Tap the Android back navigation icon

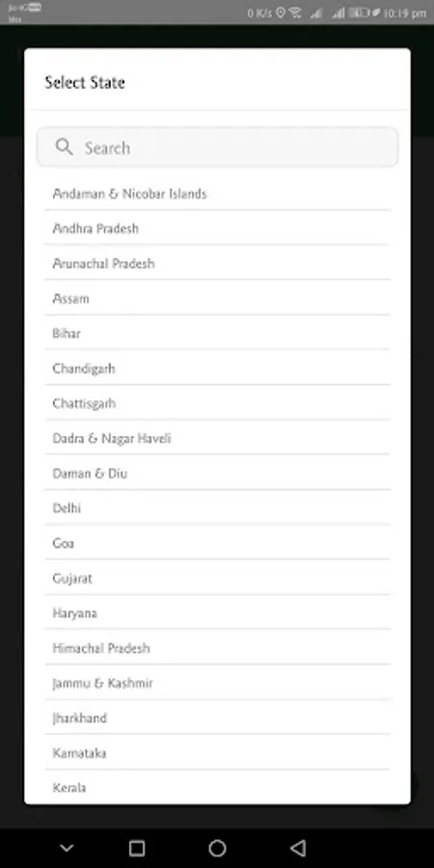298,848
